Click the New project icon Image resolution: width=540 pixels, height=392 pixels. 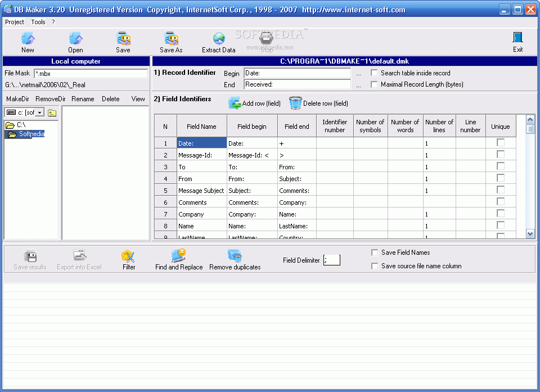[28, 38]
